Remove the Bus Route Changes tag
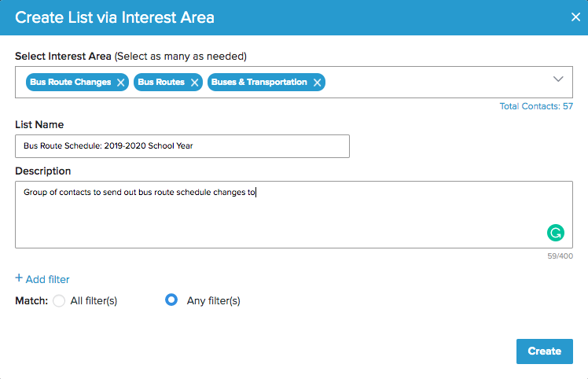The width and height of the screenshot is (588, 379). 121,83
